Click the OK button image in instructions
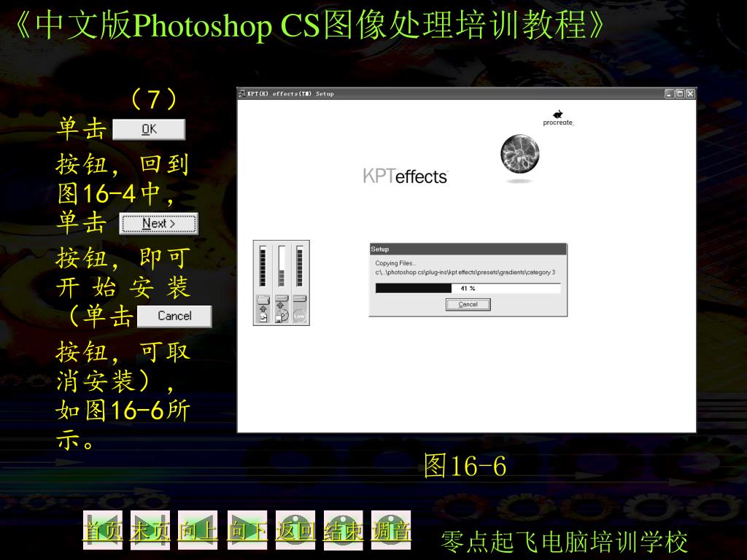This screenshot has width=747, height=560. (x=149, y=129)
